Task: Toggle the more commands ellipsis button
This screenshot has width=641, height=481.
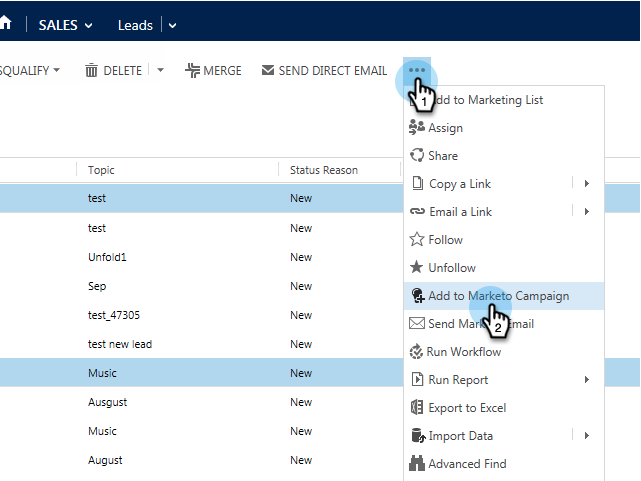Action: 417,70
